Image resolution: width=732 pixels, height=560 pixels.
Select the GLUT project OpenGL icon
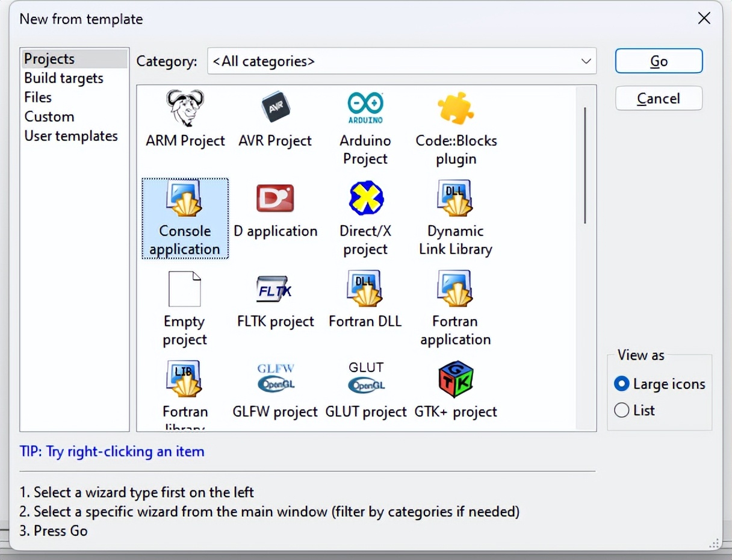[x=366, y=378]
